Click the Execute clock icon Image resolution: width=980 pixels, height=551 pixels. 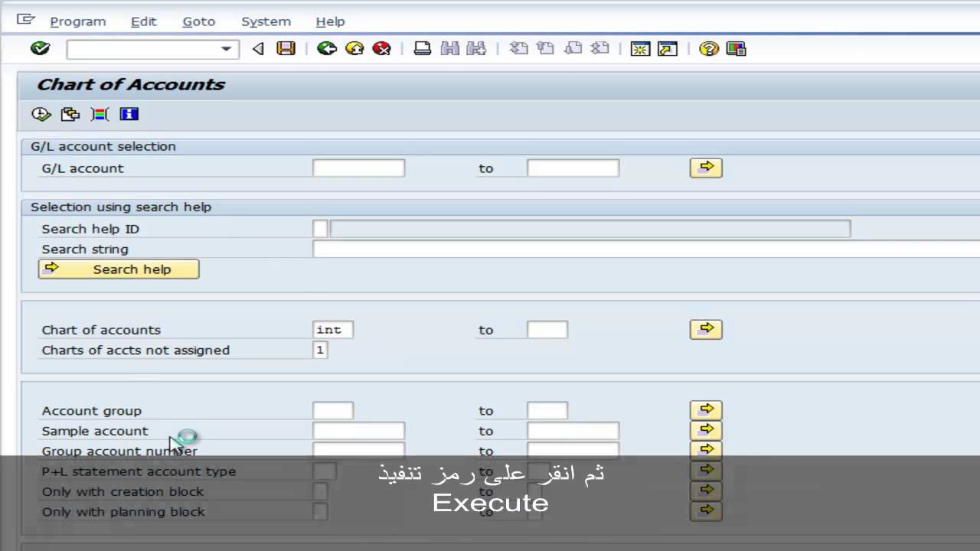41,114
